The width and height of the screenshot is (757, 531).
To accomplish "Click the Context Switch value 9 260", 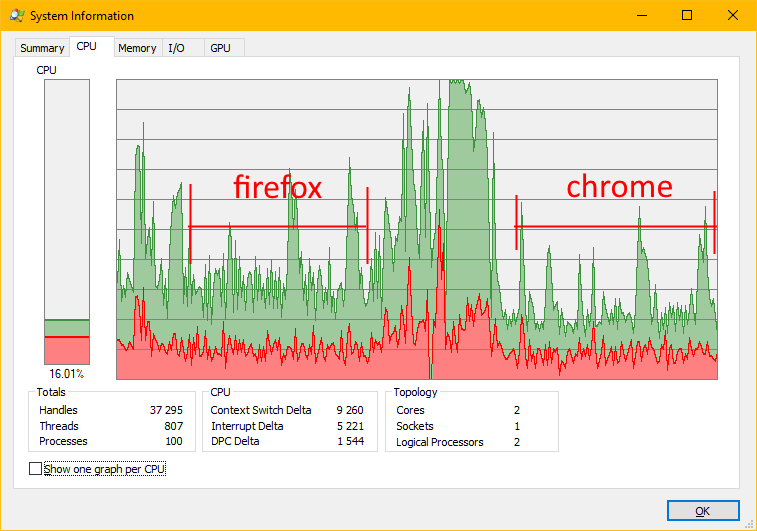I will 350,410.
